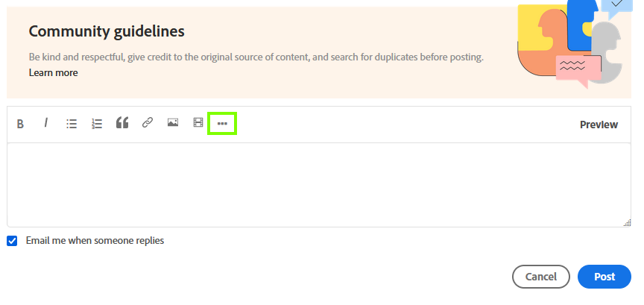The height and width of the screenshot is (305, 644).
Task: Cancel the post draft
Action: coord(541,277)
